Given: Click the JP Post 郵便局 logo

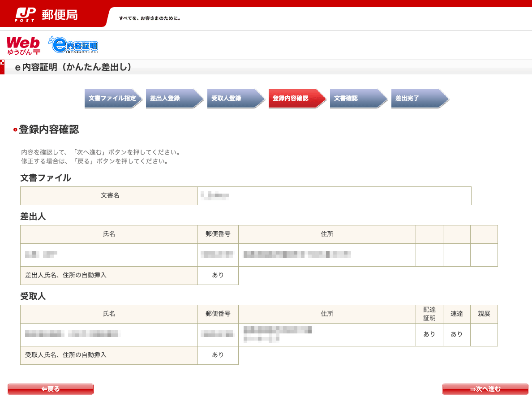Looking at the screenshot, I should 47,15.
